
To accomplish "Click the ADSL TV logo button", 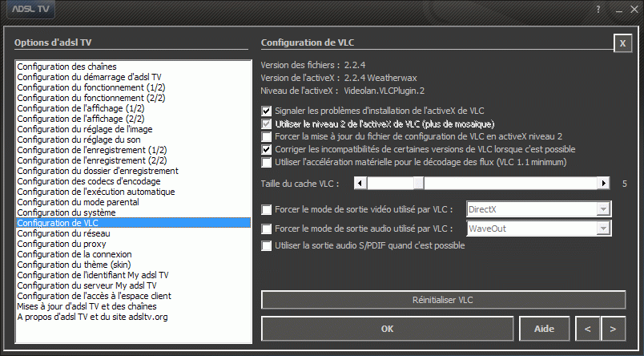I will 30,9.
